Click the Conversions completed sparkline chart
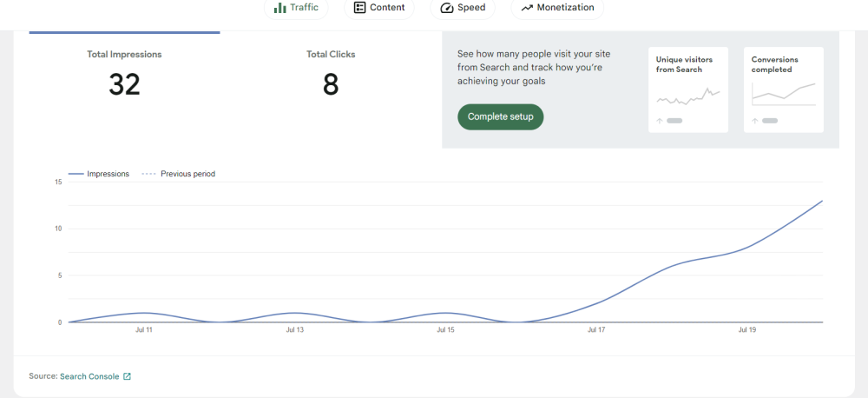 pos(784,92)
